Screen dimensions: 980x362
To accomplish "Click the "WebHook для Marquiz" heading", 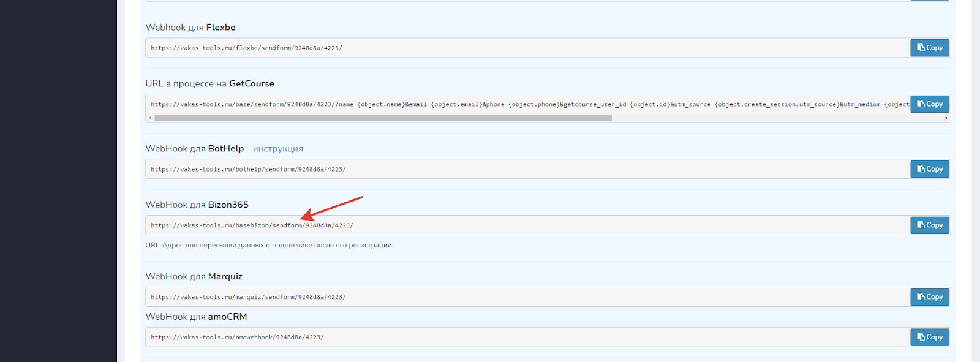I will click(x=194, y=276).
